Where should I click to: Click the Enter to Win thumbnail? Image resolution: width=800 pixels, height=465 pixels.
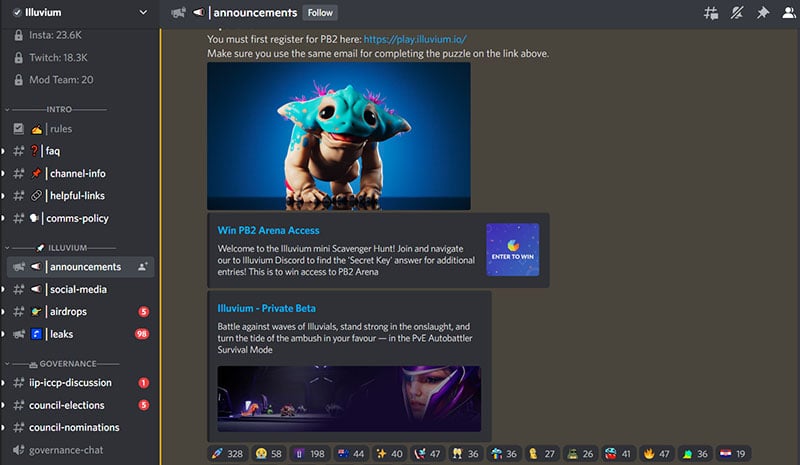coord(512,250)
